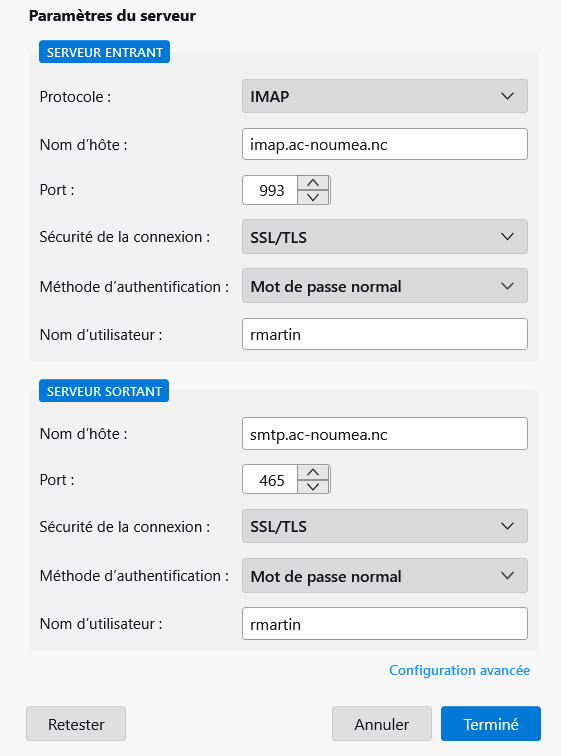Increase the outgoing server port value
Screen dimensions: 561x756
point(313,472)
